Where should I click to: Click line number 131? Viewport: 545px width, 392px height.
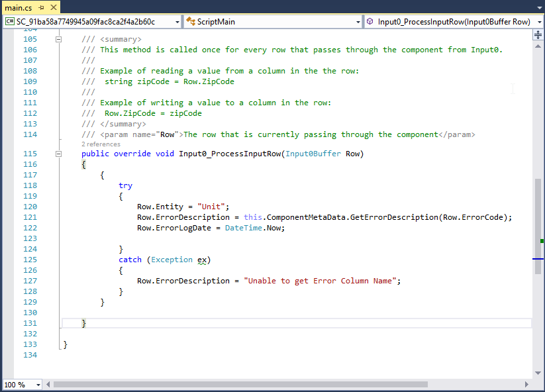click(30, 323)
